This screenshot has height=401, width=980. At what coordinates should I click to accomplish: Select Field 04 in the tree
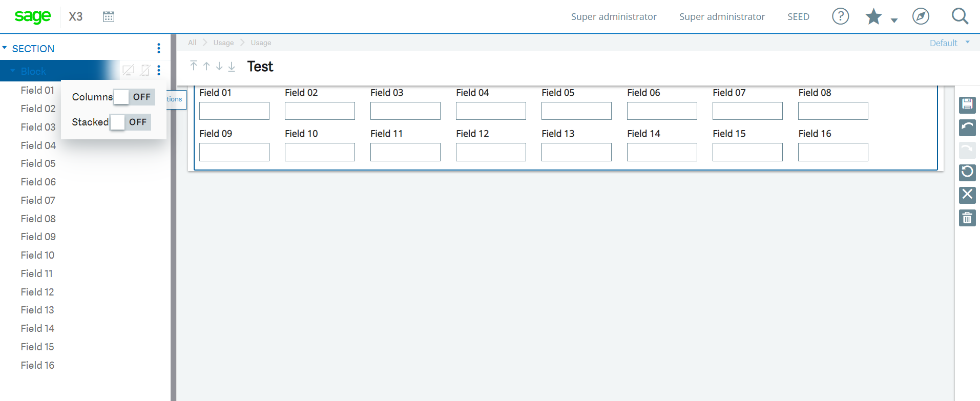(38, 145)
